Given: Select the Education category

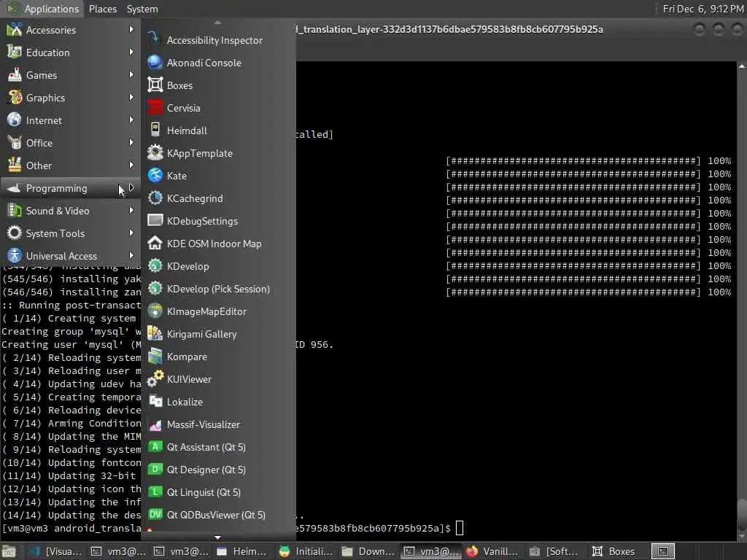Looking at the screenshot, I should click(70, 52).
